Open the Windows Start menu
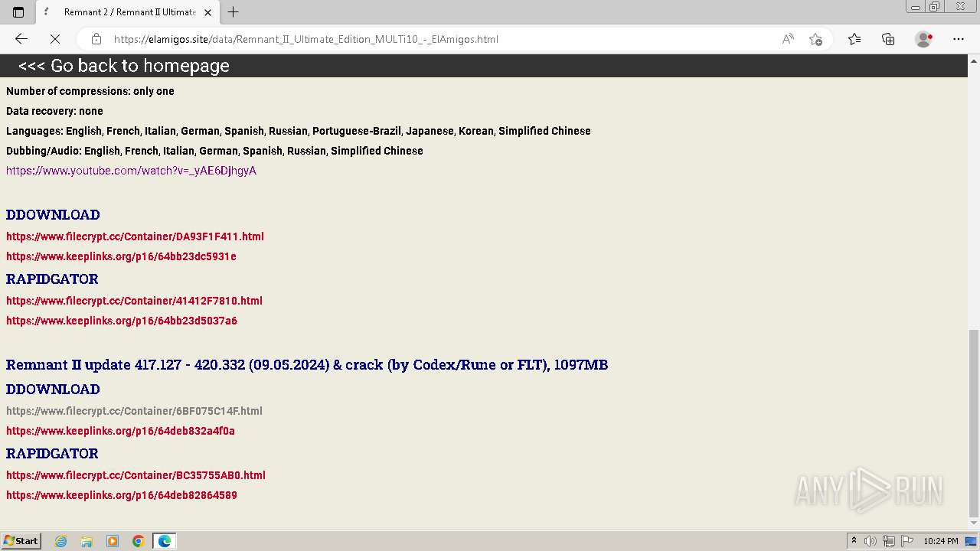Screen dimensions: 980x551 pyautogui.click(x=21, y=541)
